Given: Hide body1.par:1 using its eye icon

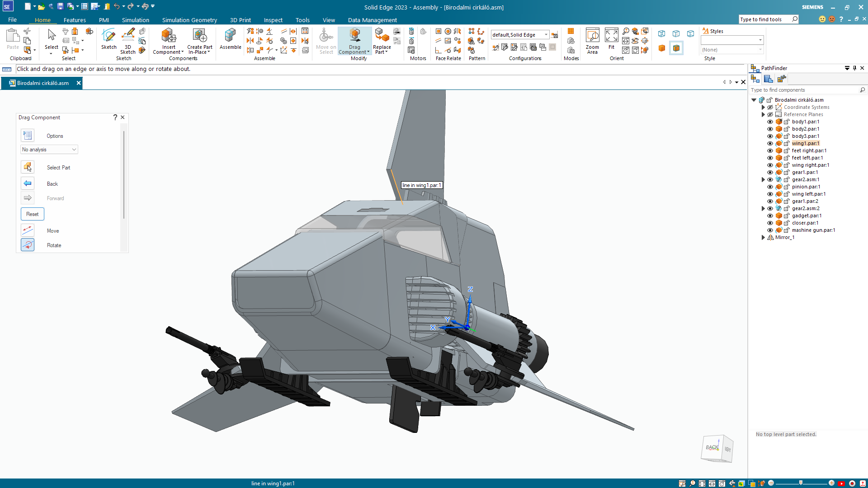Looking at the screenshot, I should (x=770, y=122).
